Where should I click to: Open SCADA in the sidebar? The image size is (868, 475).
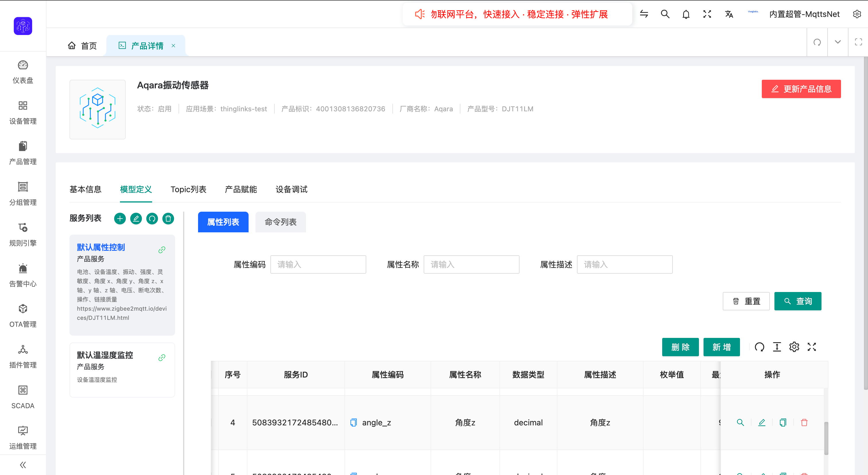click(x=23, y=397)
